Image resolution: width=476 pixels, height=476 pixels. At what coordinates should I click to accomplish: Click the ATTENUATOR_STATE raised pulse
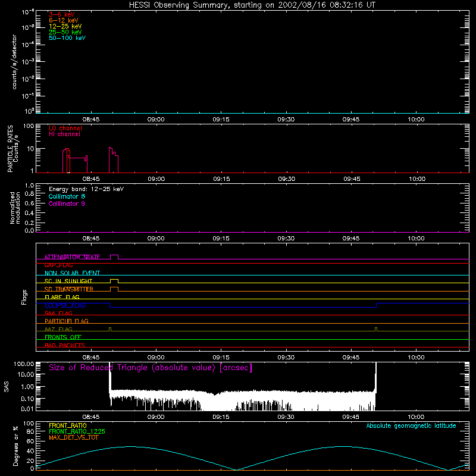(x=114, y=257)
